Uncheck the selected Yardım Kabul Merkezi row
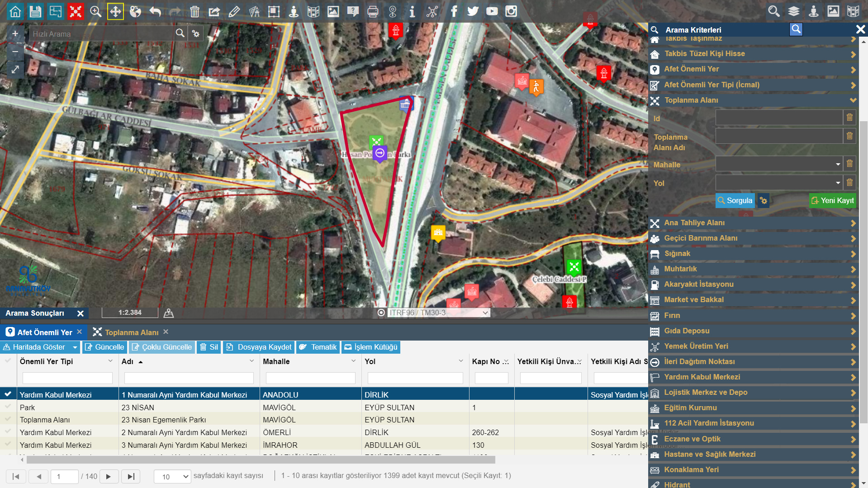This screenshot has height=488, width=868. [x=8, y=394]
